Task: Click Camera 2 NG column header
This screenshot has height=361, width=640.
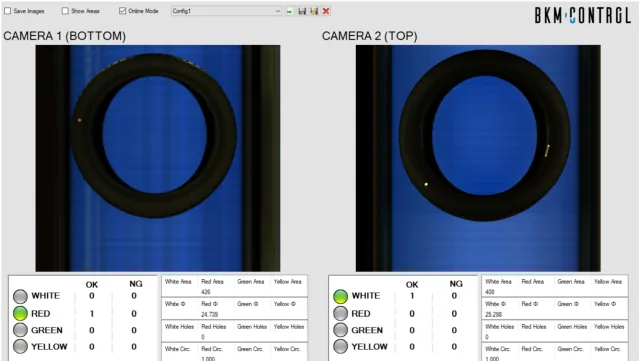Action: (456, 284)
